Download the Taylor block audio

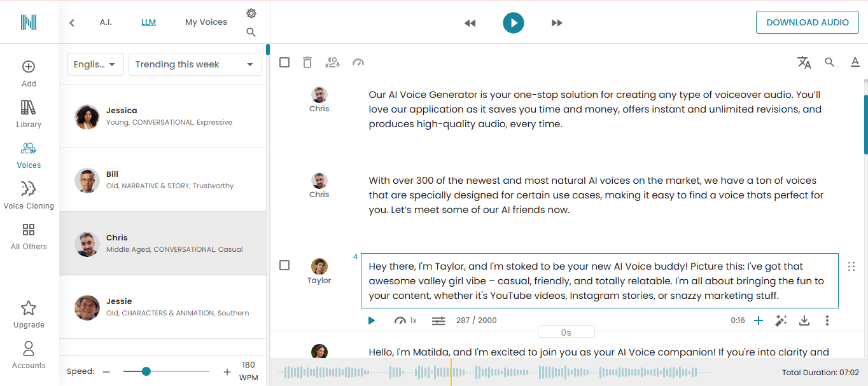pyautogui.click(x=804, y=321)
